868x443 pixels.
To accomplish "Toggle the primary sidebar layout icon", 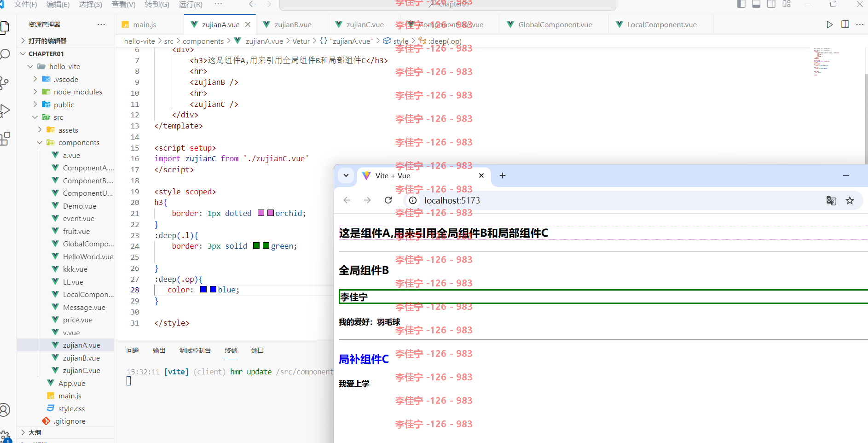I will click(x=741, y=4).
